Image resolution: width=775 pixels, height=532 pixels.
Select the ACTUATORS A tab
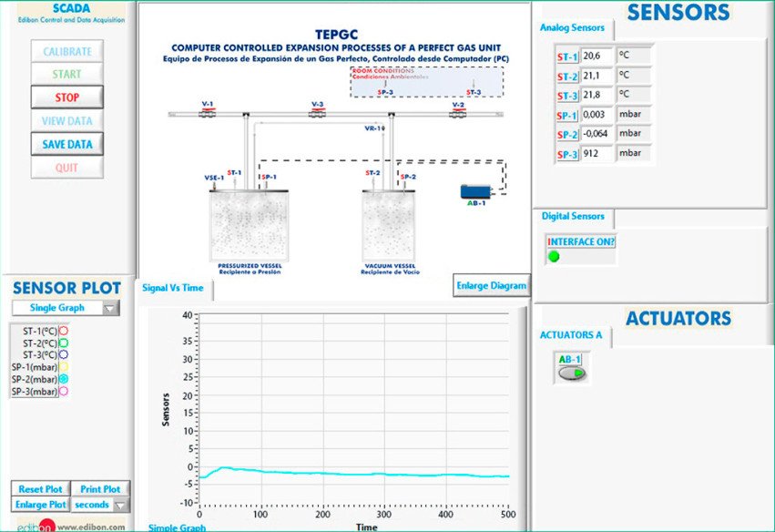[571, 335]
